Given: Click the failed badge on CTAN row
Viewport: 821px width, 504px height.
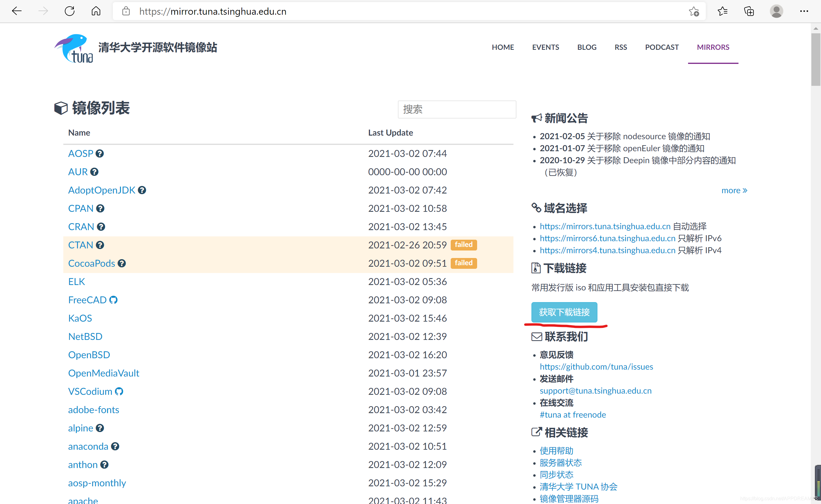Looking at the screenshot, I should pos(463,245).
